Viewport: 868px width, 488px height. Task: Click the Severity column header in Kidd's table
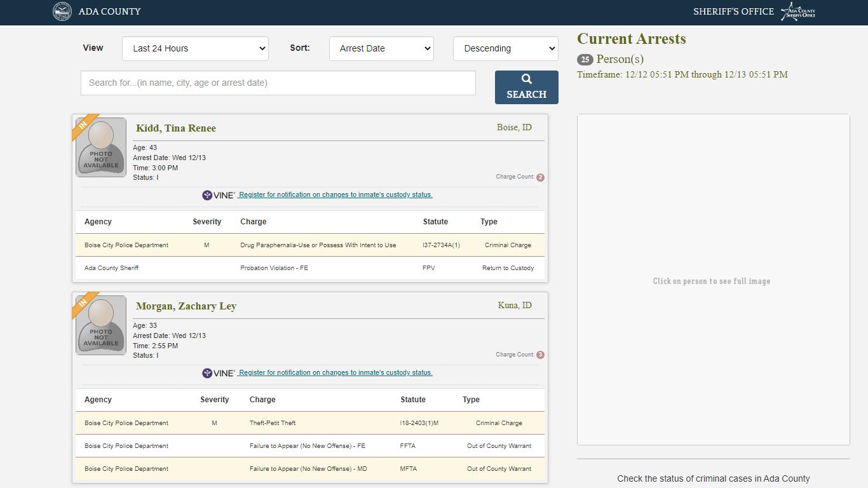(x=207, y=222)
